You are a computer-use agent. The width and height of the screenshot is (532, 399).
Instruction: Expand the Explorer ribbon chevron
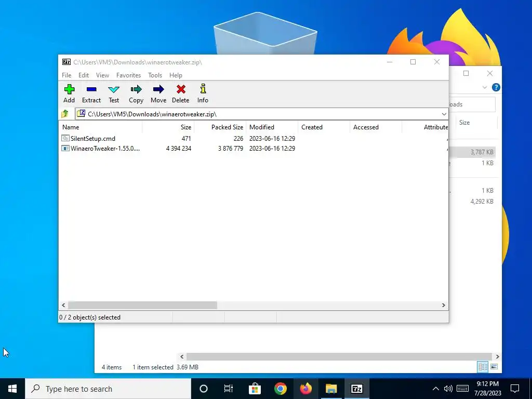tap(485, 87)
